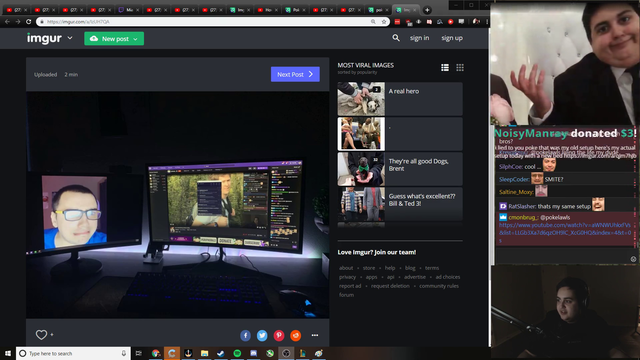This screenshot has height=360, width=640.
Task: Switch viral images to grid view
Action: tap(460, 68)
